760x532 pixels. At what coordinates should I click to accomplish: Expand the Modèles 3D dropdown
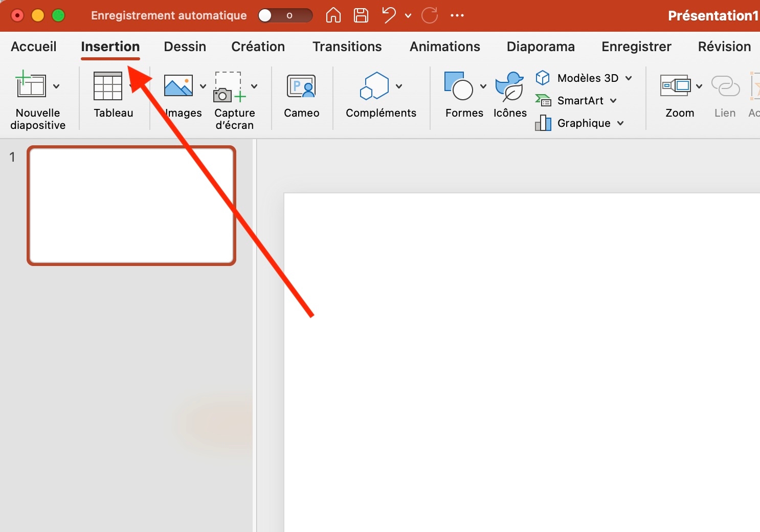[629, 78]
